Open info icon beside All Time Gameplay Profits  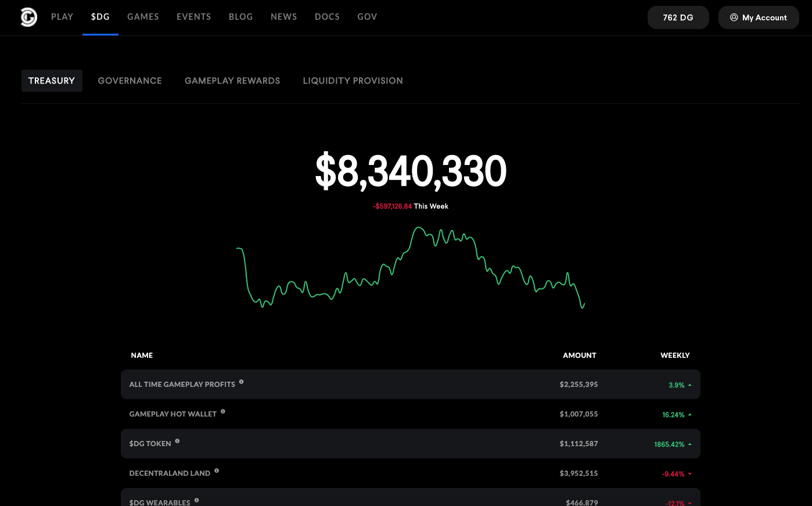click(x=241, y=382)
